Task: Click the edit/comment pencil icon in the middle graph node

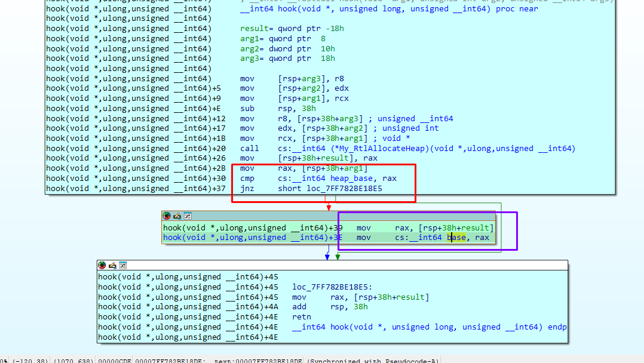Action: click(x=177, y=216)
